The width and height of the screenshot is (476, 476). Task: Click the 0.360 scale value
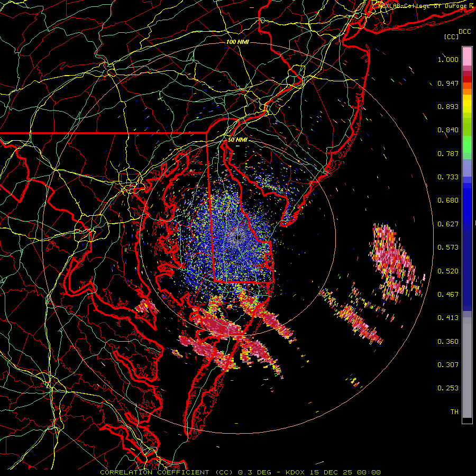[448, 342]
